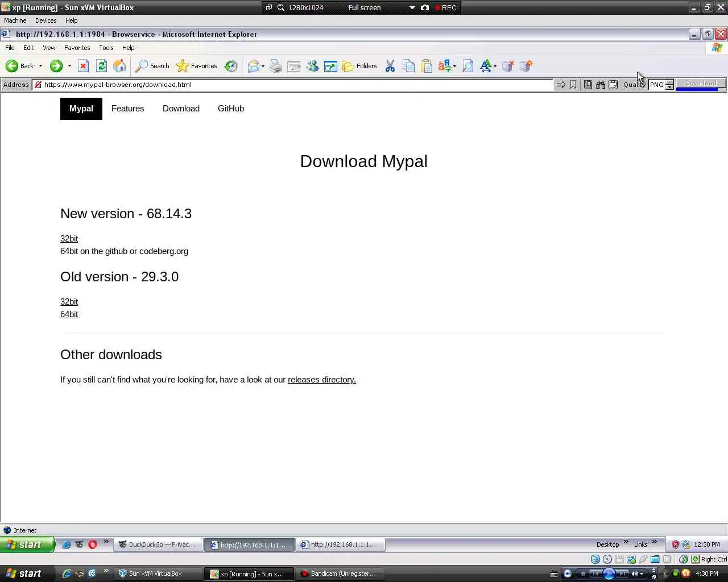Screen dimensions: 728x582
Task: Open the Opera quick launch icon in guest
Action: tap(93, 544)
